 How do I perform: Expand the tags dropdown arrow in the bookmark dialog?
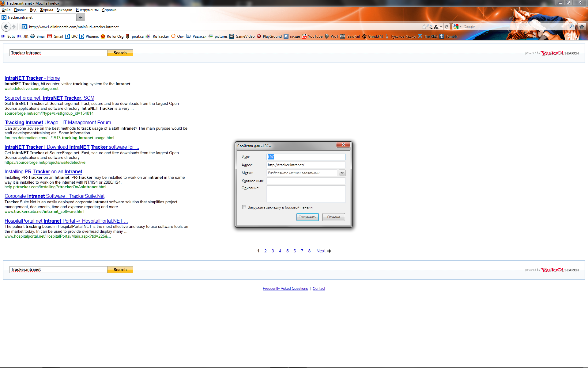click(342, 173)
